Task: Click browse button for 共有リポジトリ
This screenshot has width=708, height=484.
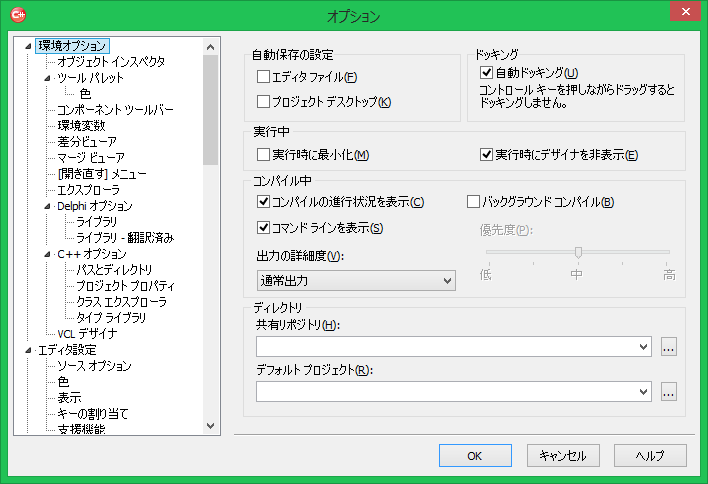Action: pos(669,347)
